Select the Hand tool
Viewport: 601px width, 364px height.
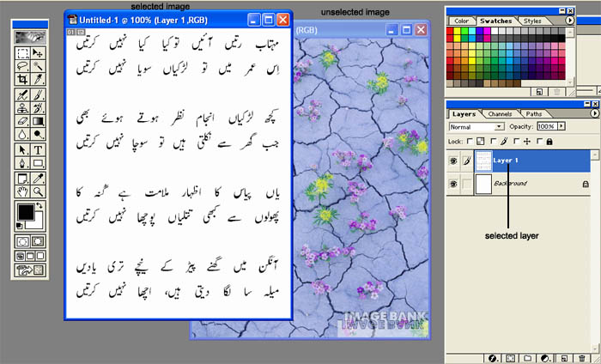[23, 191]
